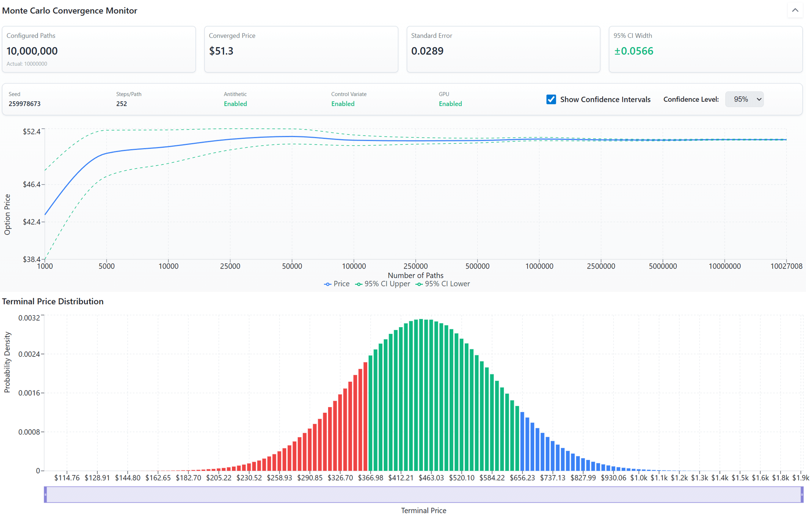Collapse the Monte Carlo Convergence Monitor panel
Viewport: 812px width, 516px height.
pyautogui.click(x=795, y=10)
